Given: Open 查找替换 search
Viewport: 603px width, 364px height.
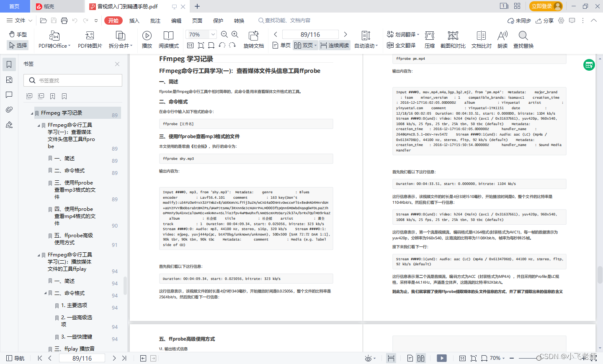Looking at the screenshot, I should (x=523, y=40).
